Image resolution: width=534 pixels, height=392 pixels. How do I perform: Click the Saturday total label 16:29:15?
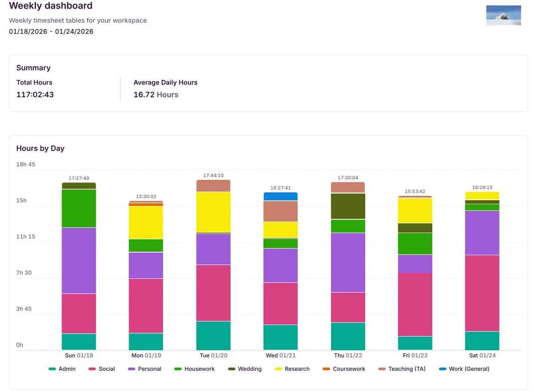pos(482,187)
